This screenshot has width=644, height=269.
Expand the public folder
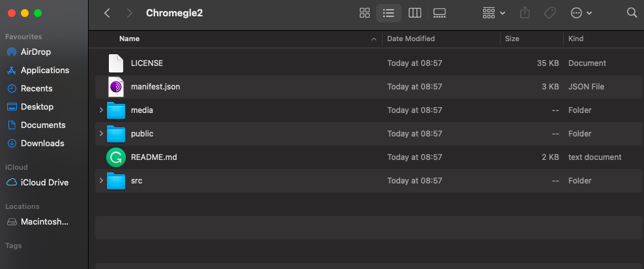pos(101,133)
